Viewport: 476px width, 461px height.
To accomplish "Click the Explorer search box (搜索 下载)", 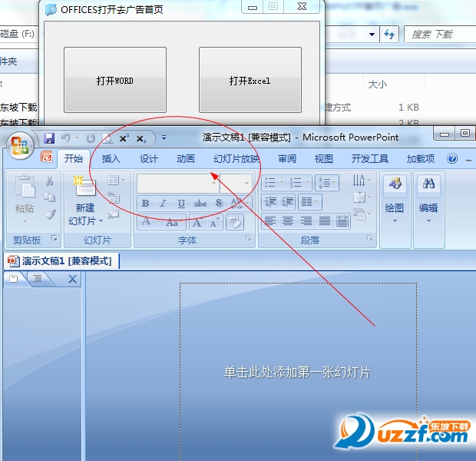I will click(440, 35).
